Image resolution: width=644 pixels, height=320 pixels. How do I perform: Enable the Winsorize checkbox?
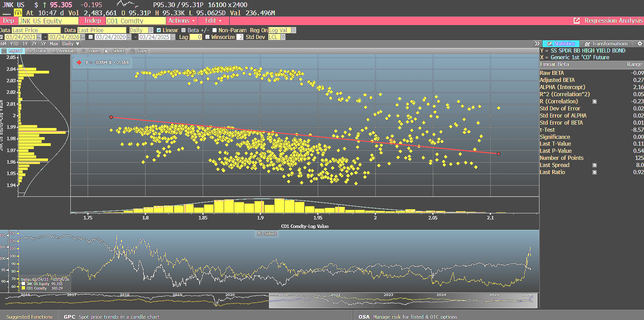point(207,37)
